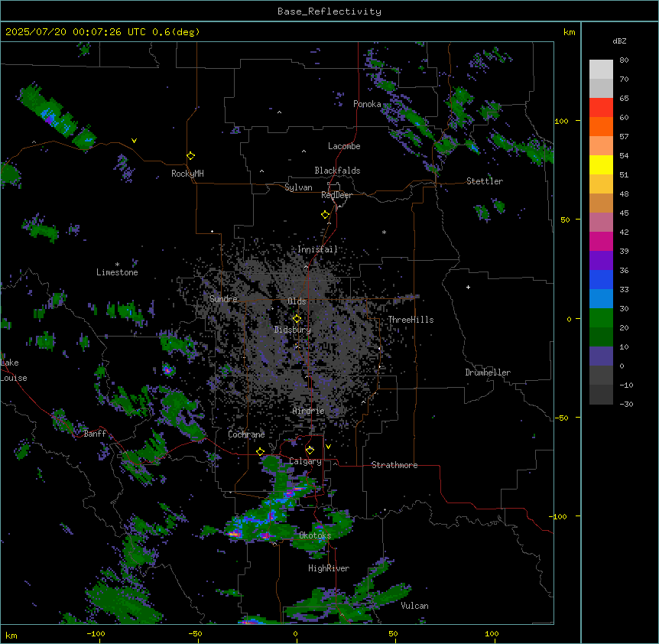Click the Airdrie label
This screenshot has height=644, width=659.
(309, 411)
